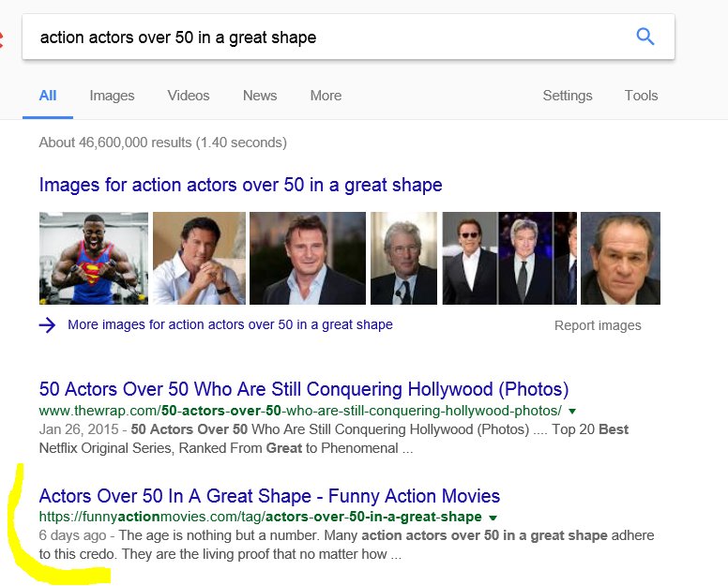Image resolution: width=728 pixels, height=586 pixels.
Task: Select the All tab
Action: click(48, 96)
